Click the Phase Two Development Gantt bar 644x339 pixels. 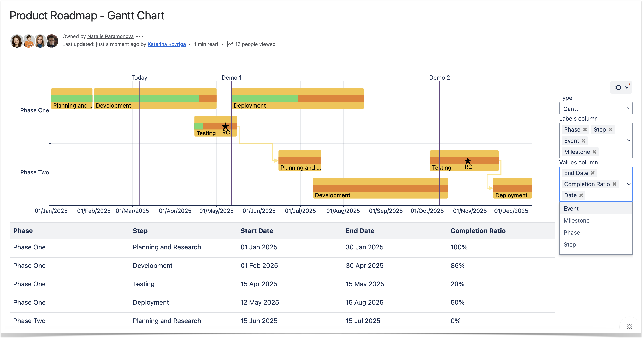[x=380, y=188]
